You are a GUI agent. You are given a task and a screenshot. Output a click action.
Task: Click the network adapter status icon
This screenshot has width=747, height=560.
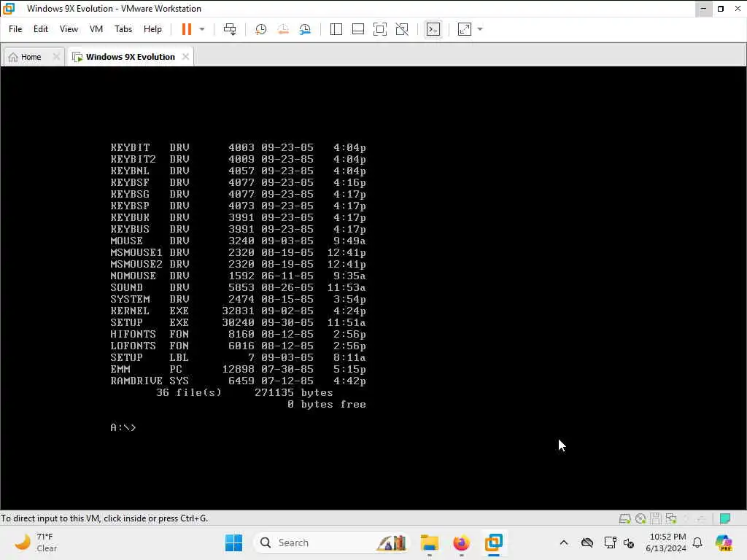[x=671, y=518]
